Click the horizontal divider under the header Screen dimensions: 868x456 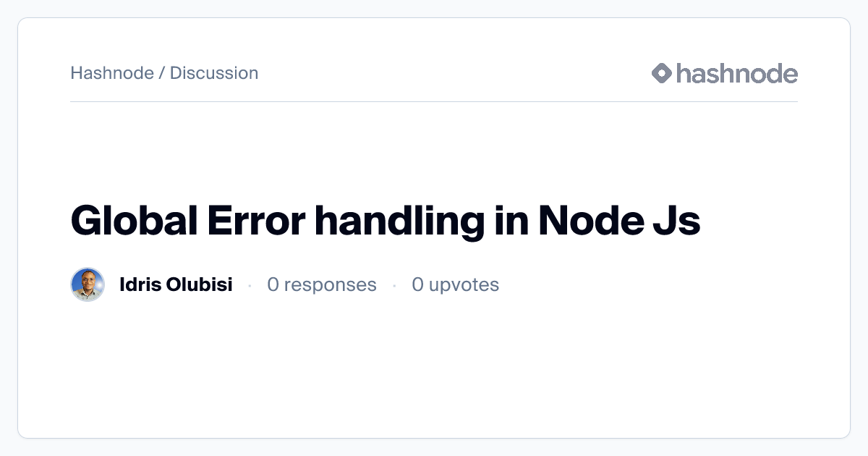[434, 101]
